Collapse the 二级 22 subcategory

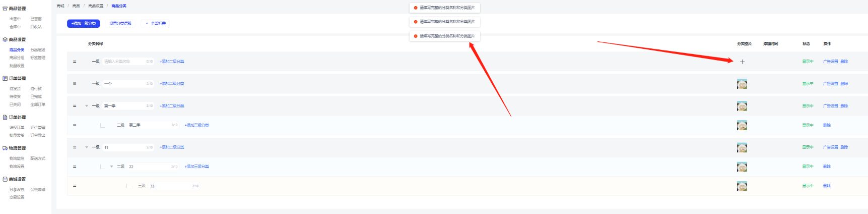tap(111, 167)
